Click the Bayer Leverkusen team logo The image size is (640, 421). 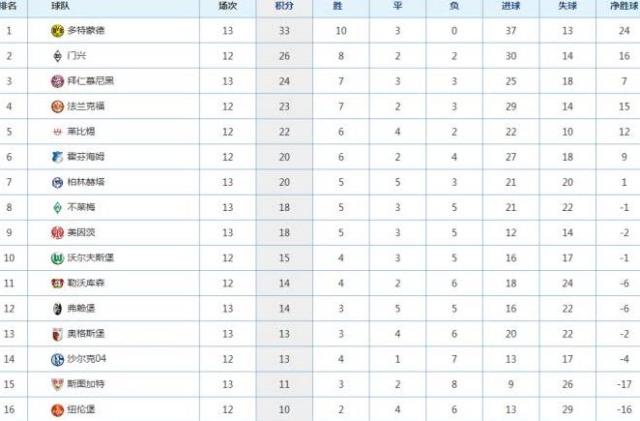[58, 283]
